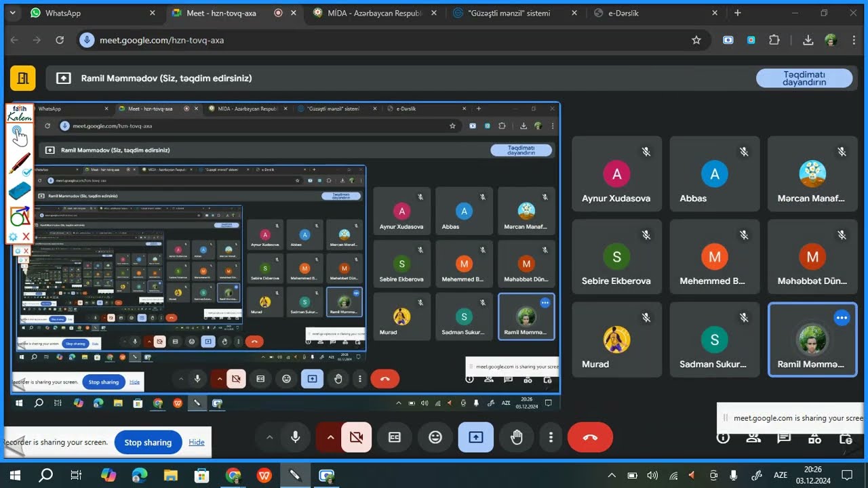Leave the call with the large red hang-up button

[590, 437]
